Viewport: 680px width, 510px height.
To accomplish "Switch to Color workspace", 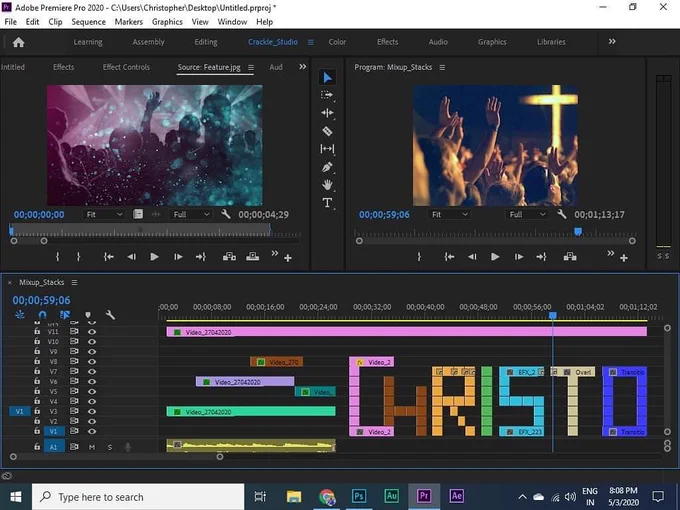I will (337, 42).
